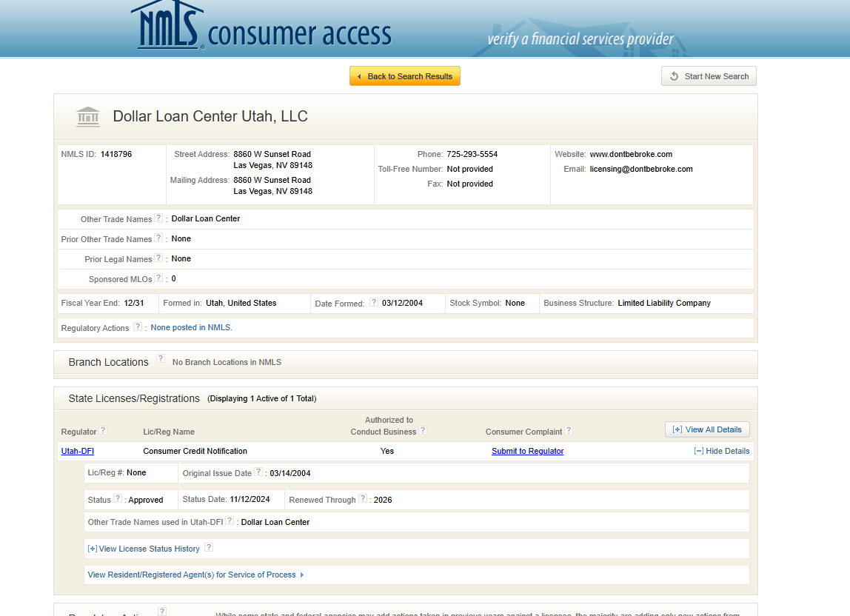Open None posted in NMLS link
The width and height of the screenshot is (850, 616).
(191, 327)
